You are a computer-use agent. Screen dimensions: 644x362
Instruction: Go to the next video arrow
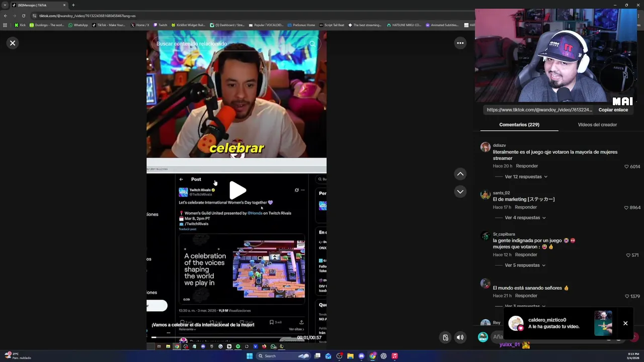pos(460,192)
